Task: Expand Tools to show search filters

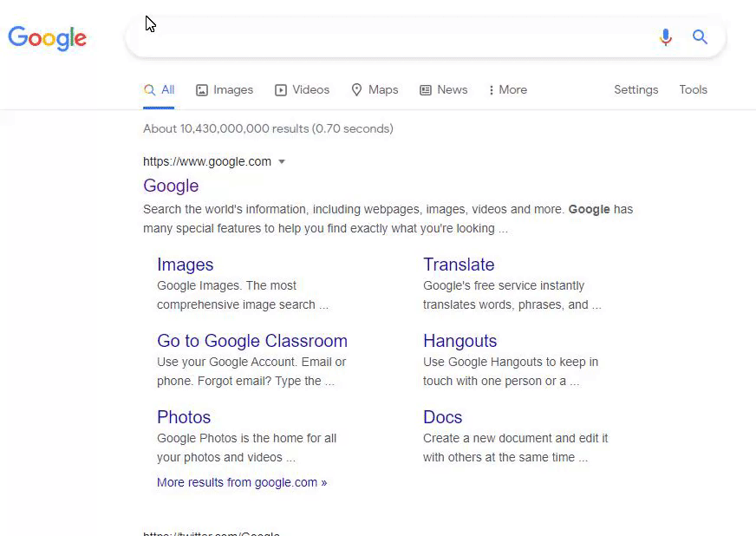Action: pos(693,89)
